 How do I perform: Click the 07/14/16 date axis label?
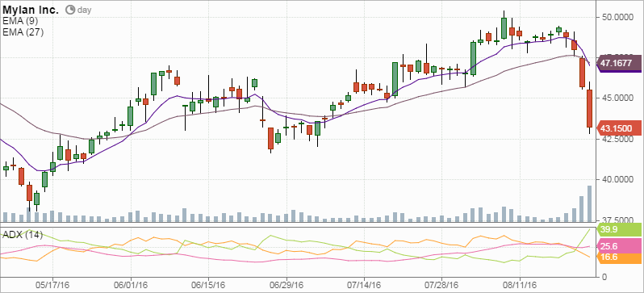tap(364, 285)
